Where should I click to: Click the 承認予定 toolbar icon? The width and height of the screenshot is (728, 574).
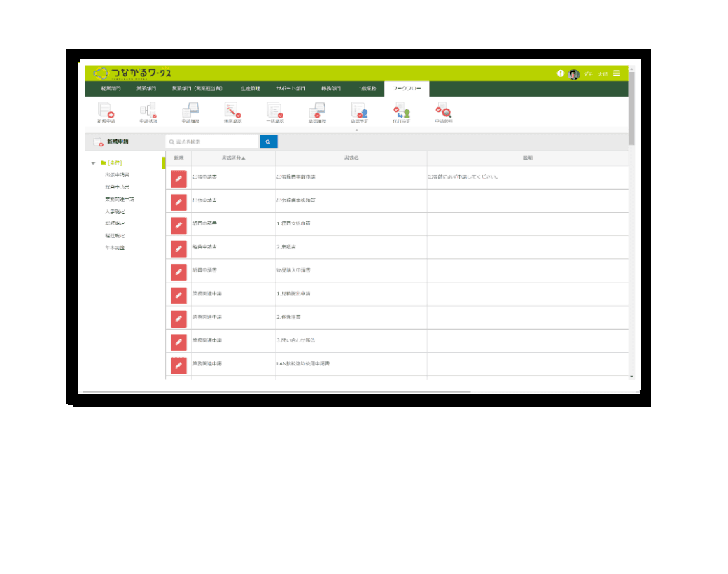[x=359, y=111]
